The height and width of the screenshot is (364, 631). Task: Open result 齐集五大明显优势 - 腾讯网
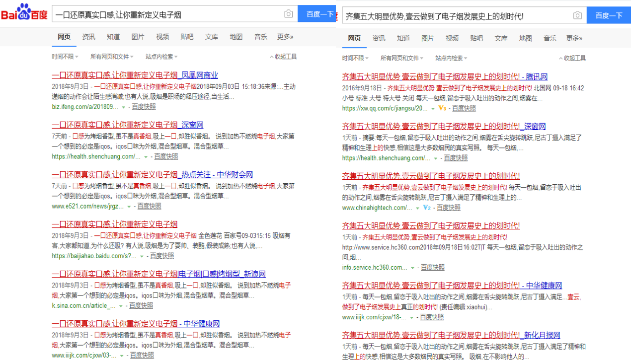[x=445, y=77]
